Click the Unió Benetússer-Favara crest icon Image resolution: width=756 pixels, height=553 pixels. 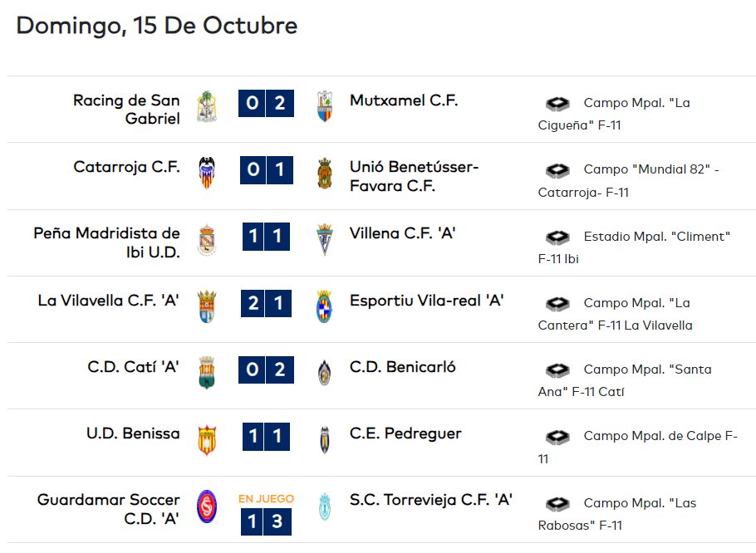(x=325, y=173)
